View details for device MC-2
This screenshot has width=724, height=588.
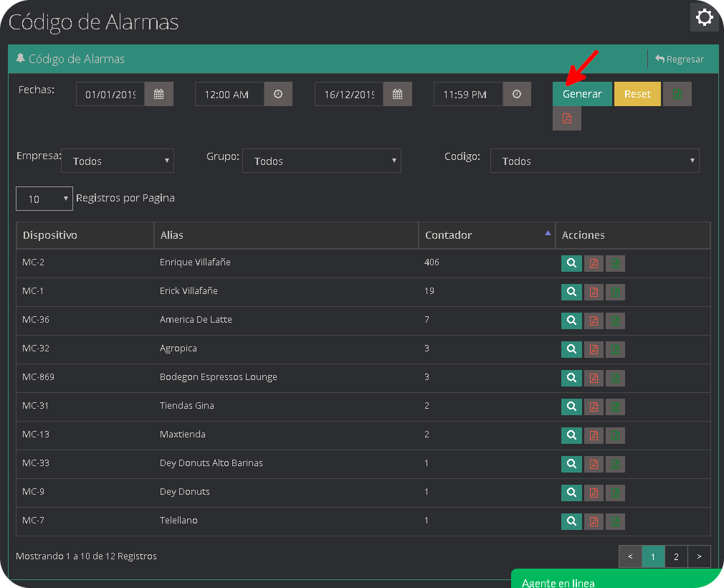(571, 262)
